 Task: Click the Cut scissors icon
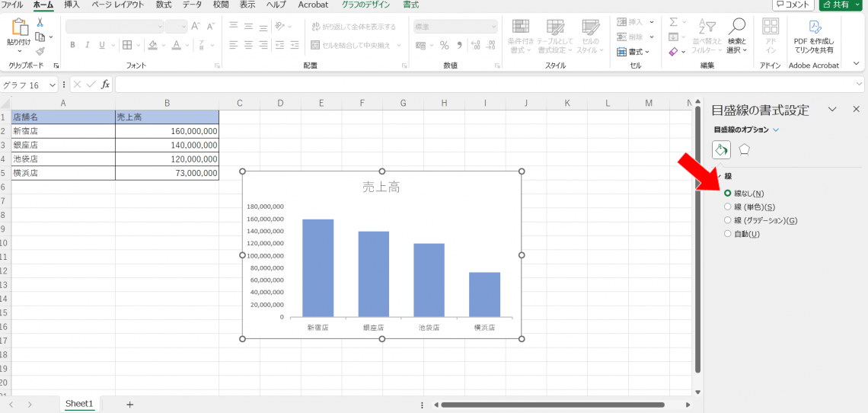pyautogui.click(x=40, y=23)
